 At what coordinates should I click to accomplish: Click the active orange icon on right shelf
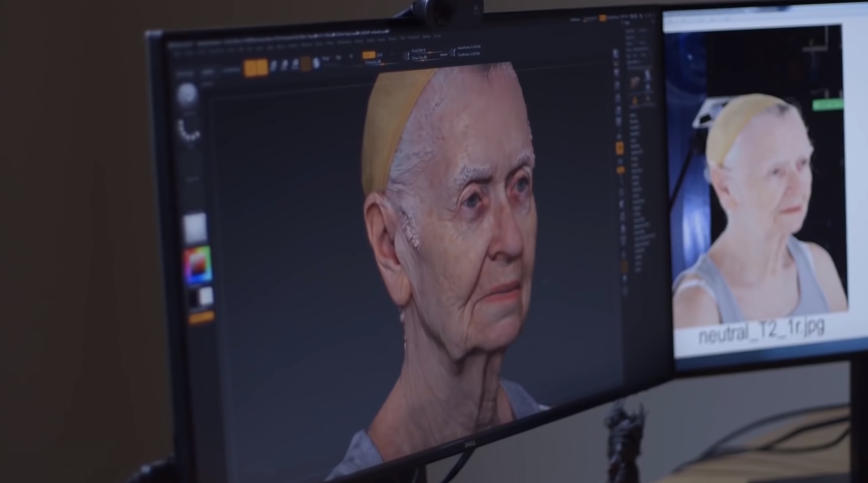[x=619, y=148]
